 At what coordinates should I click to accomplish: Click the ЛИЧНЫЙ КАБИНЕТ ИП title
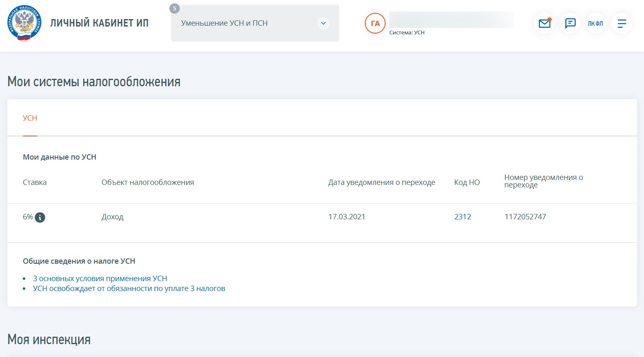(99, 23)
